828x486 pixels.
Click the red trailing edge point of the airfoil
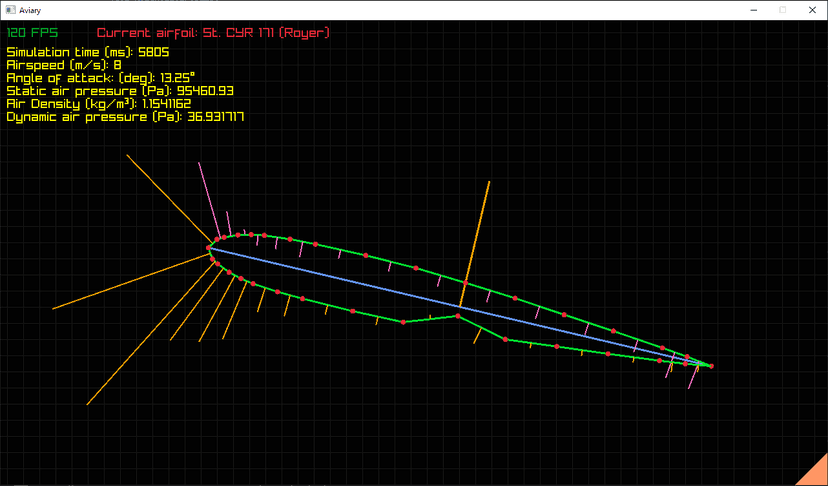tap(711, 366)
